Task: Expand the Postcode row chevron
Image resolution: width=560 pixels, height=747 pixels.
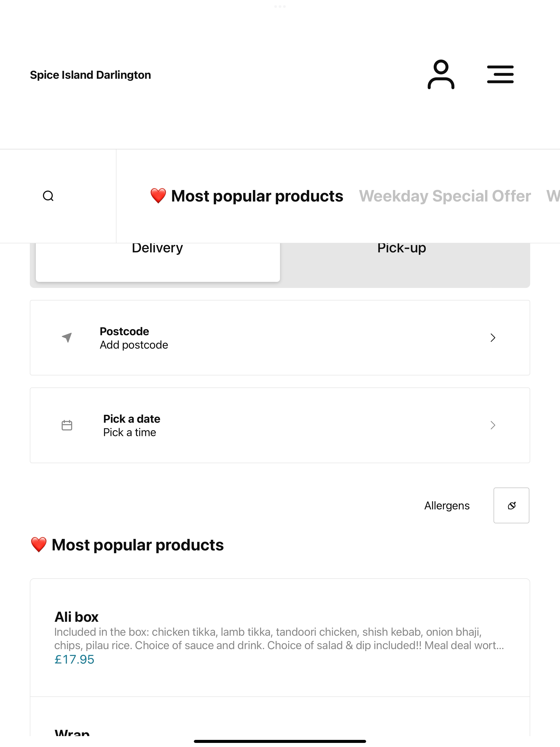Action: pos(493,338)
